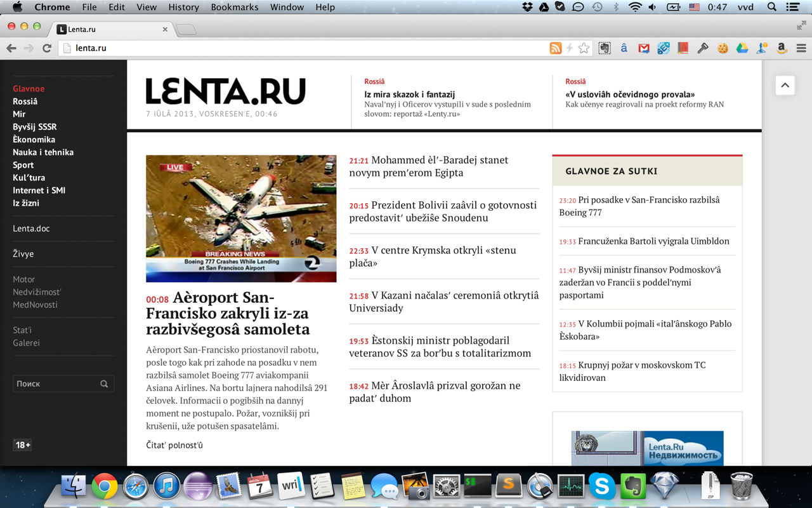Viewport: 812px width, 508px height.
Task: Open iTunes in the Dock
Action: 166,486
